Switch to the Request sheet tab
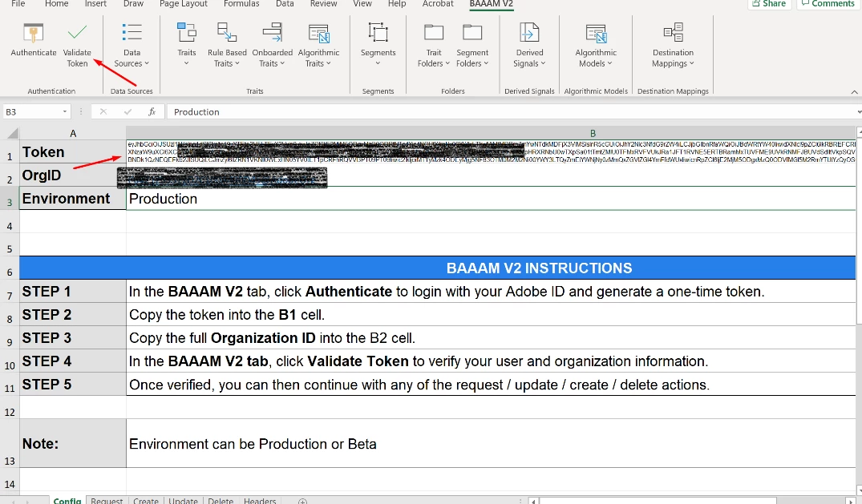The height and width of the screenshot is (504, 862). coord(107,500)
